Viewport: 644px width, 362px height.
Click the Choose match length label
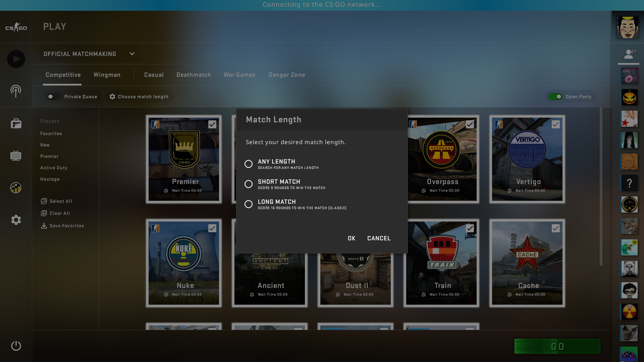click(x=143, y=97)
